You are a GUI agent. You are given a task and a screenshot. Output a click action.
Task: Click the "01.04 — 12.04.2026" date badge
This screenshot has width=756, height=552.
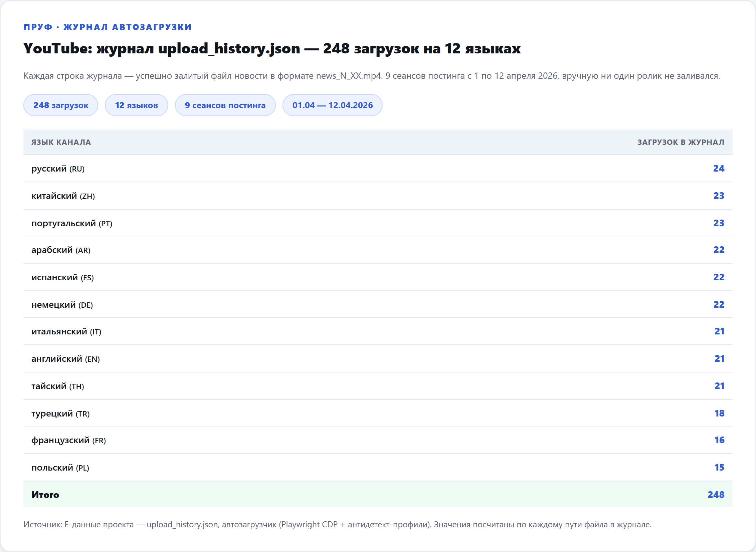(x=332, y=105)
